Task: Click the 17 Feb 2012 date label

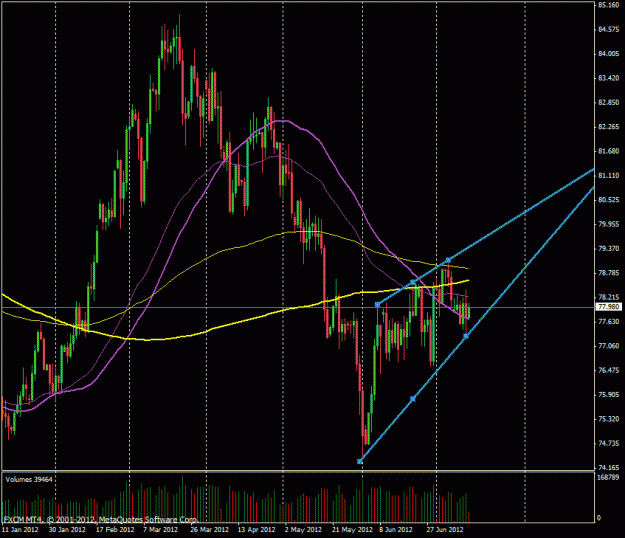Action: coord(115,530)
